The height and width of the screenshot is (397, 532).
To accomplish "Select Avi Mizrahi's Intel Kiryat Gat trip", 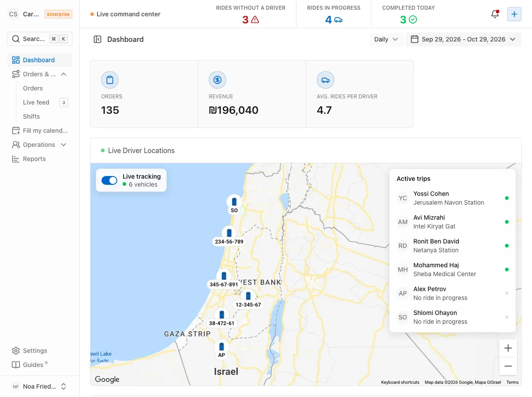I will [x=453, y=222].
